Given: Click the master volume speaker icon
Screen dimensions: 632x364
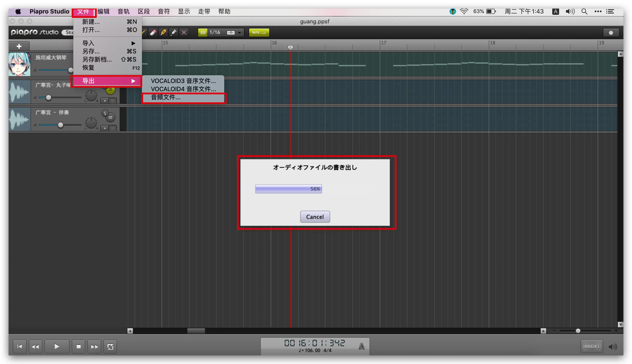Looking at the screenshot, I should coord(613,347).
